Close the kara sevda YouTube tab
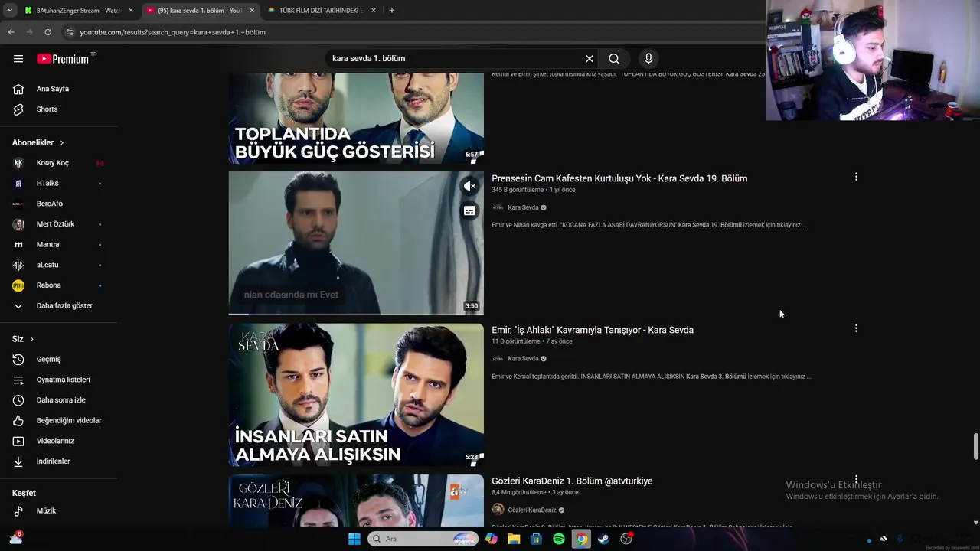This screenshot has width=980, height=551. coord(252,11)
